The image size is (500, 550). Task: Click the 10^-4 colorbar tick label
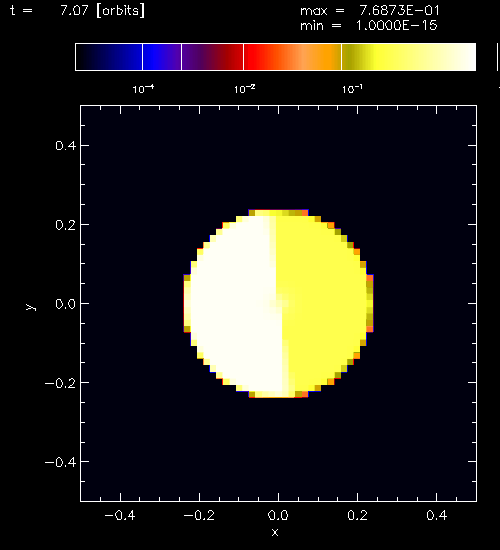point(143,89)
